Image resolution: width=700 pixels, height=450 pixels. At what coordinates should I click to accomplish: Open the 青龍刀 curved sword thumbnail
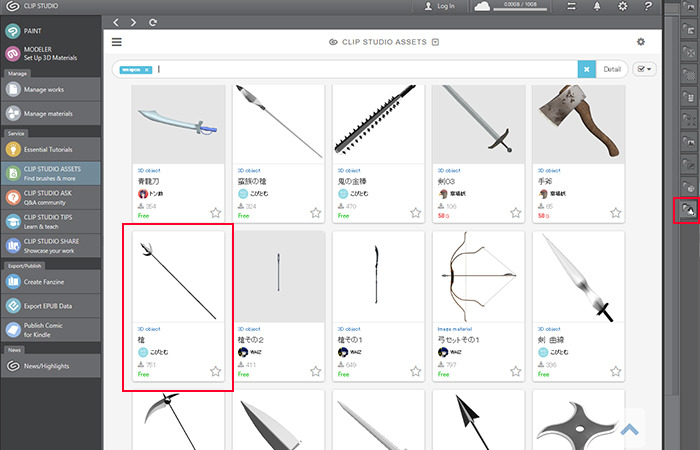pos(179,124)
